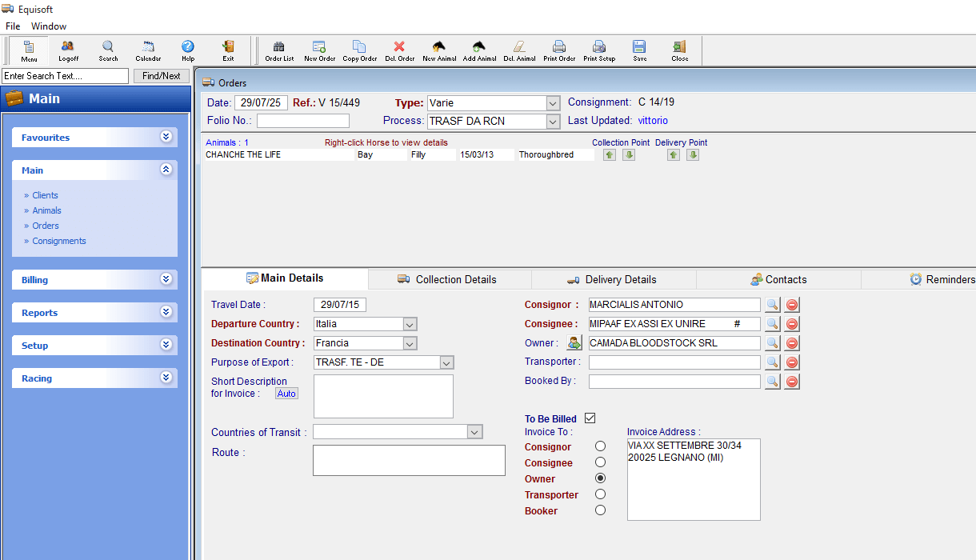Search for an Owner with magnifier icon
This screenshot has height=560, width=976.
(x=772, y=343)
